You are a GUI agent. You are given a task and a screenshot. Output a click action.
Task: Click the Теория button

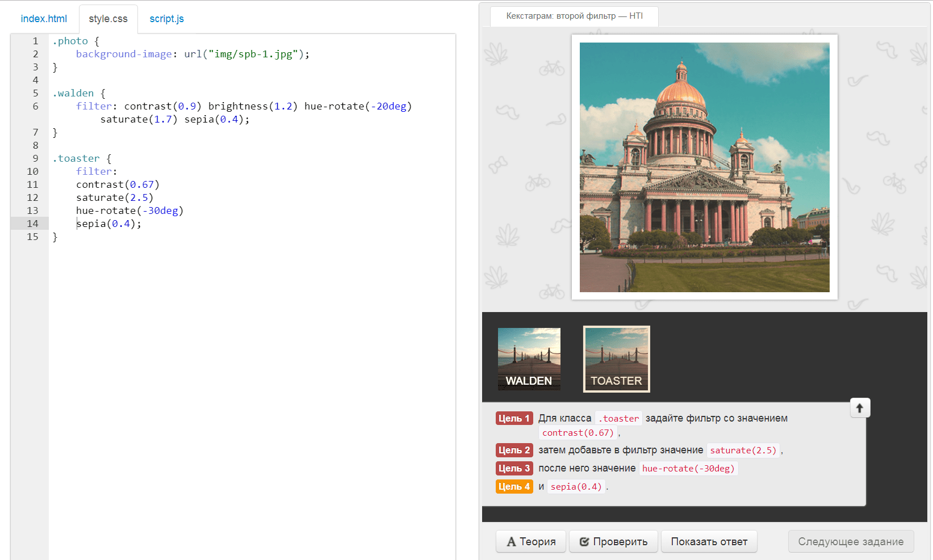[531, 541]
